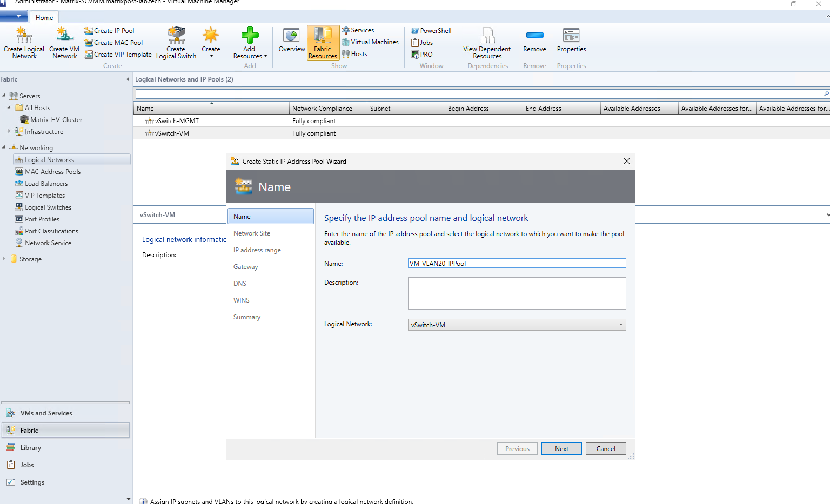Select Port Classifications tree item
The height and width of the screenshot is (504, 830).
pyautogui.click(x=46, y=231)
